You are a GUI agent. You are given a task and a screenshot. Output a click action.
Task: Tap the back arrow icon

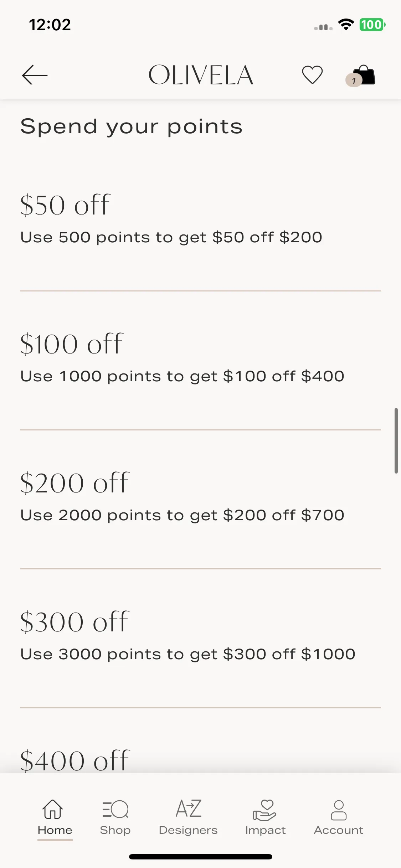[x=35, y=75]
